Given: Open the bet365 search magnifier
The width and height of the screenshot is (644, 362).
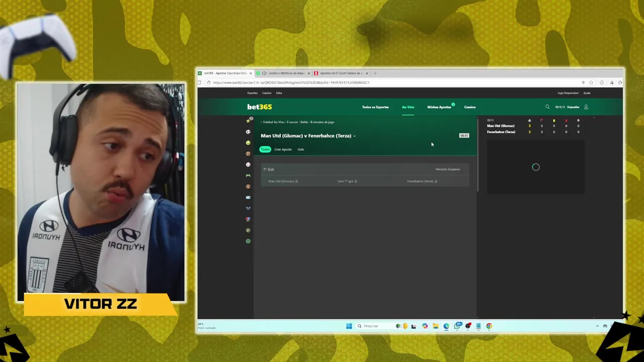Looking at the screenshot, I should (x=547, y=107).
